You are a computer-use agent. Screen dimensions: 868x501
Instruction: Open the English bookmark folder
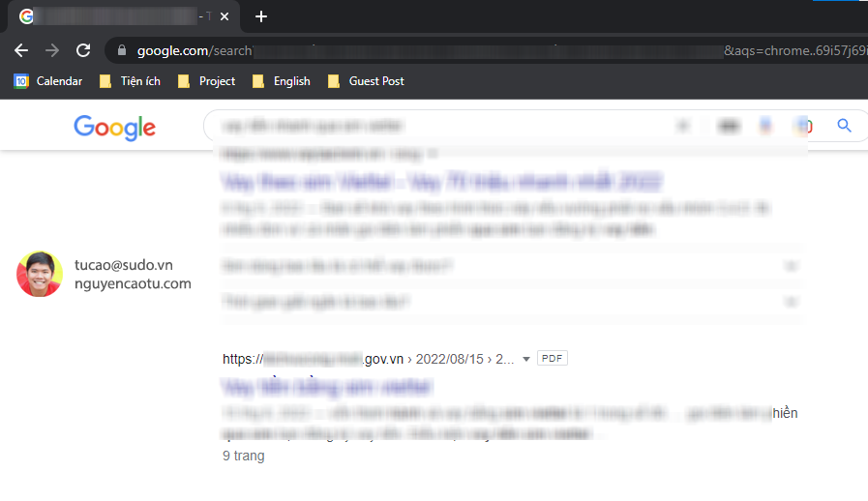click(282, 81)
